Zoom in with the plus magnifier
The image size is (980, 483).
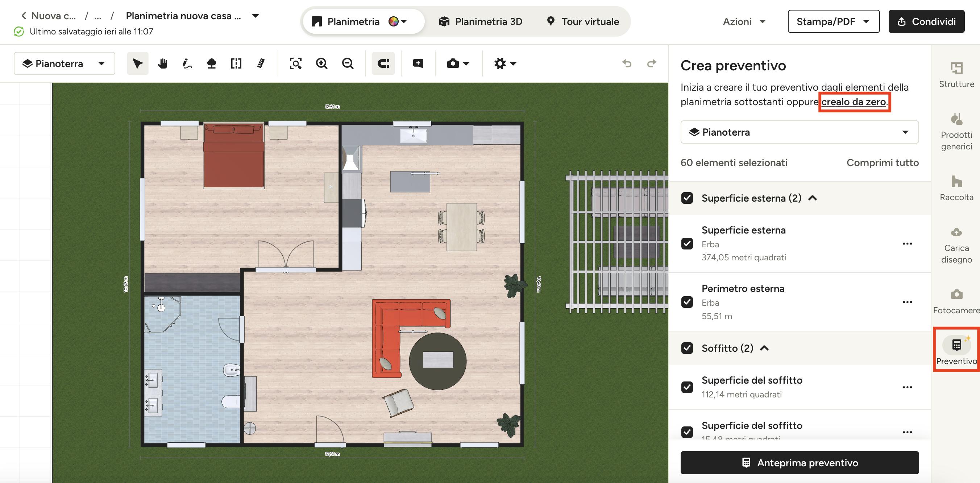321,63
